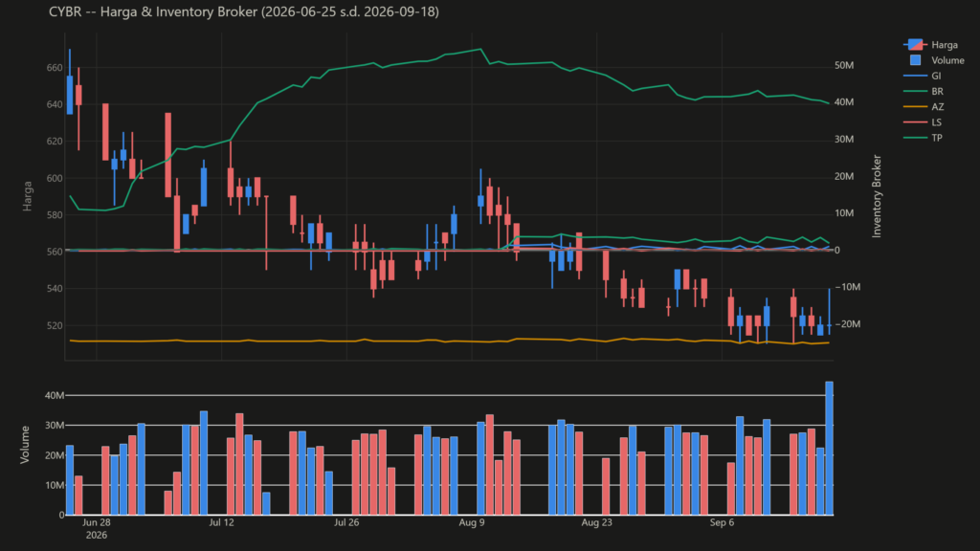Click the Jul 26 date label
This screenshot has height=551, width=980.
click(x=346, y=522)
